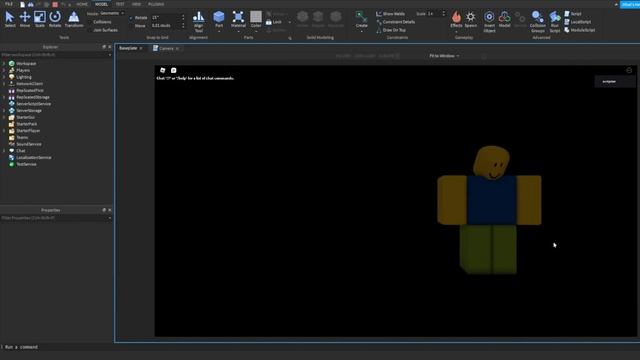Switch to the VIEW ribbon tab
The width and height of the screenshot is (640, 360).
pyautogui.click(x=136, y=4)
